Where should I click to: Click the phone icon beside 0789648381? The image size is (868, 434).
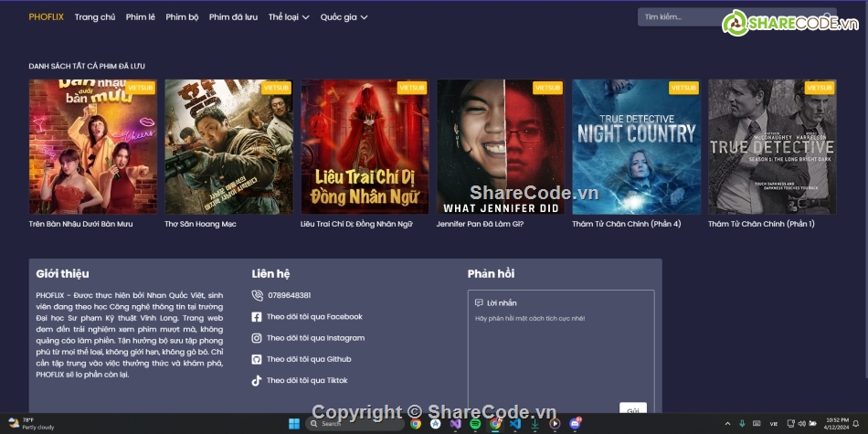[x=257, y=296]
